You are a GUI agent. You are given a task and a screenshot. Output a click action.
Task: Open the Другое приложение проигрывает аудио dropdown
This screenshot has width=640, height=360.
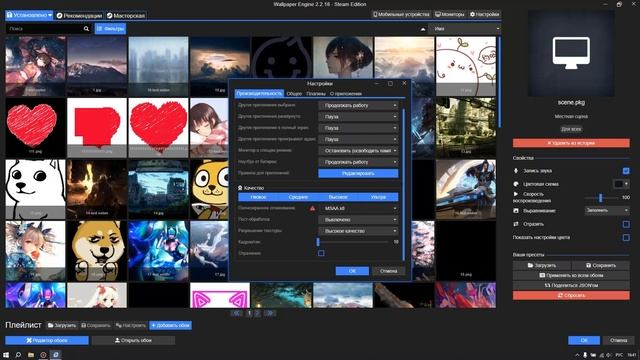[358, 139]
